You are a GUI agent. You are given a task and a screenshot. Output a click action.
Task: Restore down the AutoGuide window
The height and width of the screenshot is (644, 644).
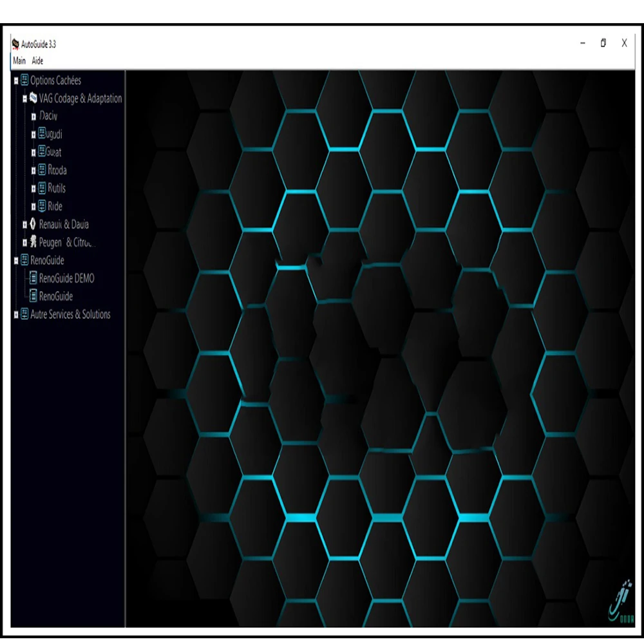(x=603, y=43)
